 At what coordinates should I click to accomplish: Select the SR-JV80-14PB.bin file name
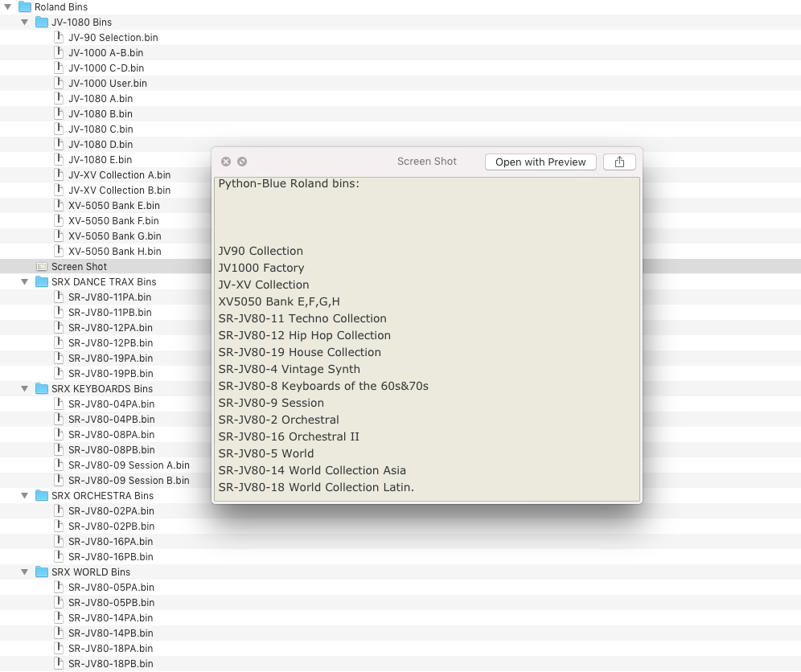pyautogui.click(x=110, y=633)
